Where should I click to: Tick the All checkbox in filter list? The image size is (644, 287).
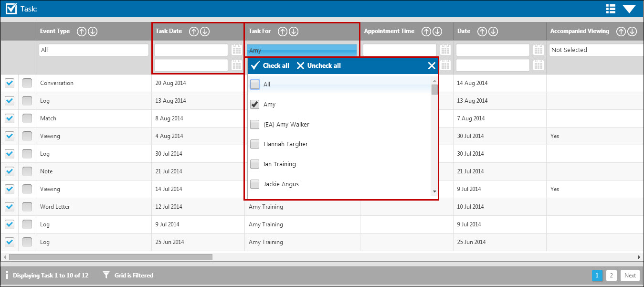click(255, 84)
